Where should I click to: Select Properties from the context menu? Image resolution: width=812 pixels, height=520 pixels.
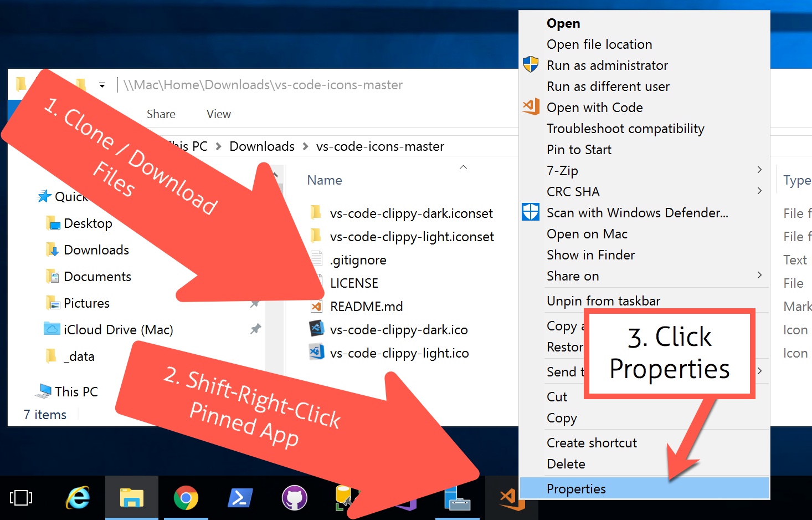click(x=576, y=488)
